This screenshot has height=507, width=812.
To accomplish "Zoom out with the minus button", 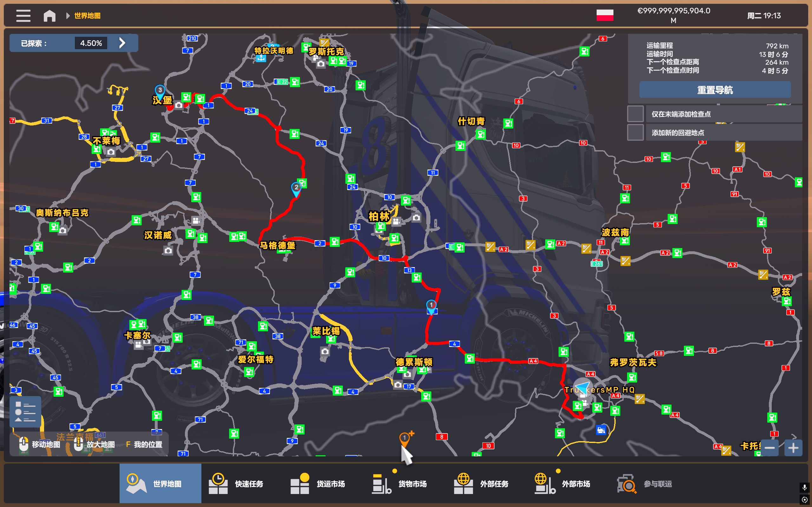I will (769, 448).
